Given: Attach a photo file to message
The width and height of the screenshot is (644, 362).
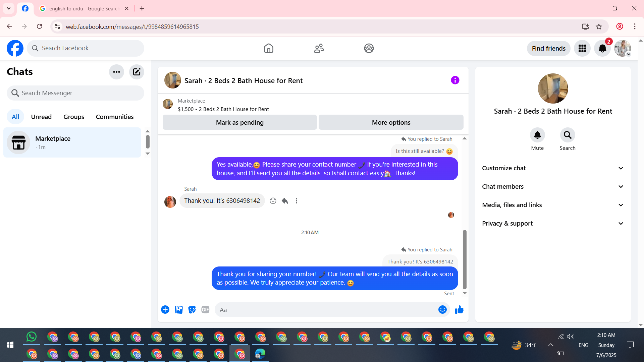Looking at the screenshot, I should [179, 310].
